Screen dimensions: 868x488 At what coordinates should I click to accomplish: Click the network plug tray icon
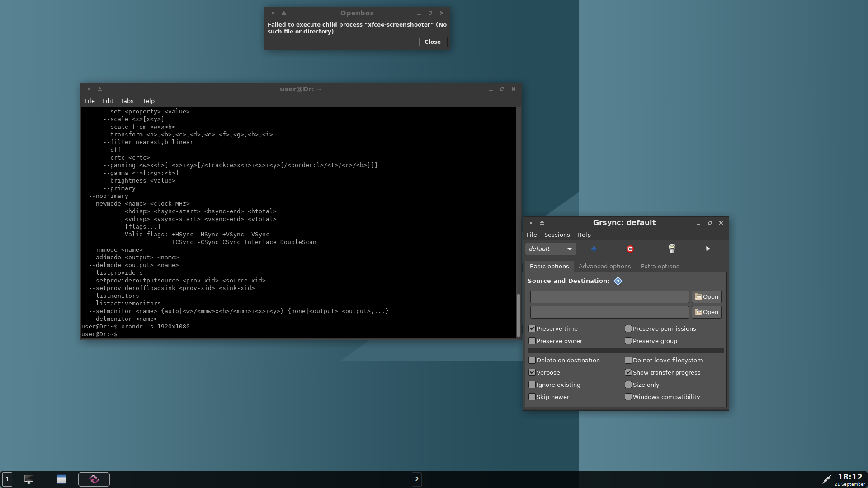pyautogui.click(x=826, y=479)
